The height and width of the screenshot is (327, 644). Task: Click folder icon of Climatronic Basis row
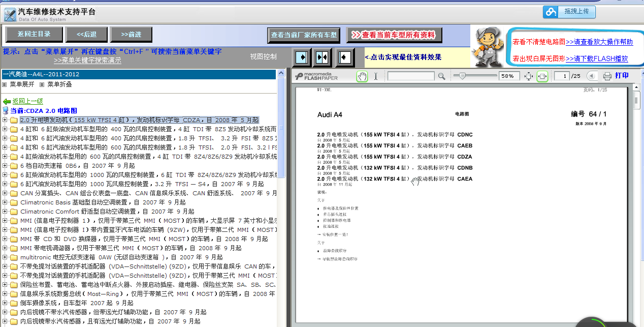[14, 202]
